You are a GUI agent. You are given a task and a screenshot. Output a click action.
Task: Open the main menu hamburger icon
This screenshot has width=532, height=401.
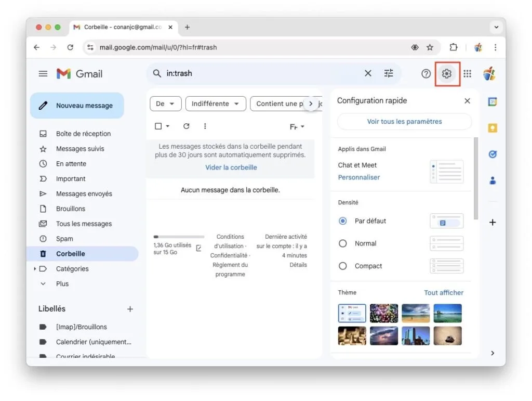point(43,74)
